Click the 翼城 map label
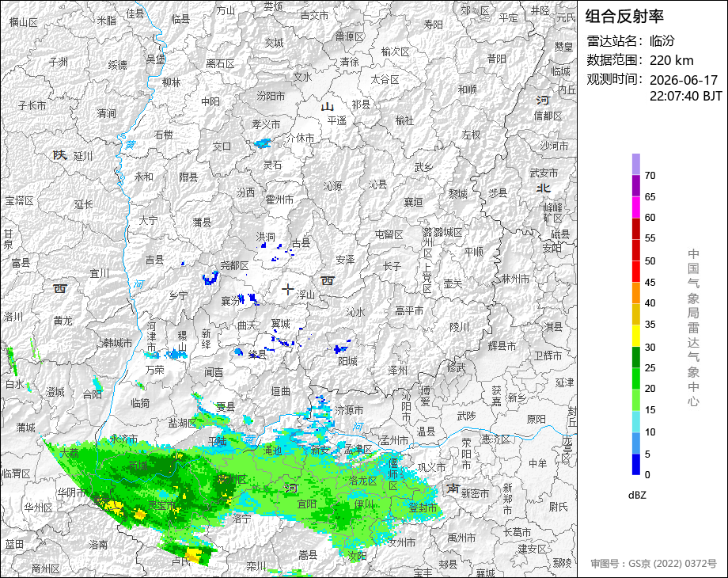 point(280,323)
